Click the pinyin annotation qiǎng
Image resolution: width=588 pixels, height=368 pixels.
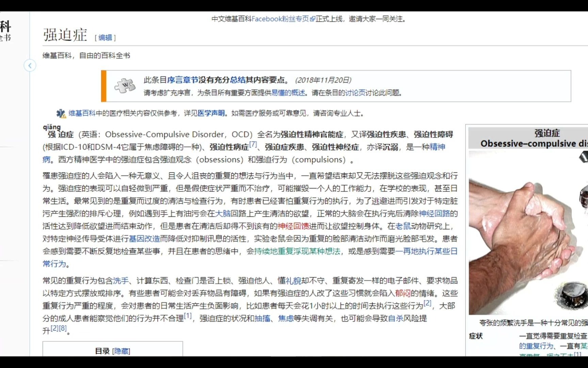coord(52,127)
